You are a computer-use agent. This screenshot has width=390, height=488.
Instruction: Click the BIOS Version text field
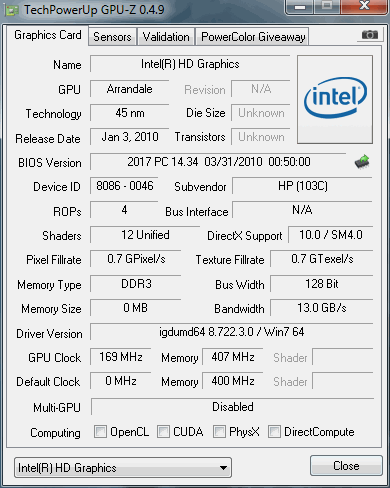point(218,162)
